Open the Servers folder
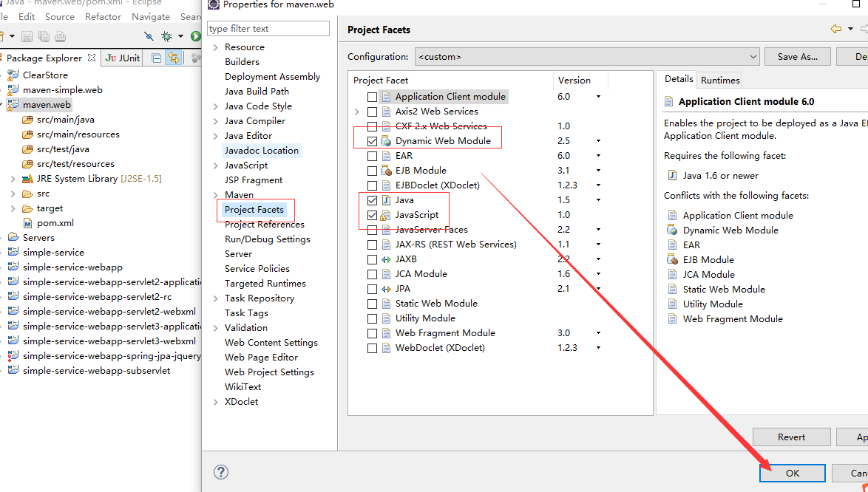Viewport: 868px width, 492px height. click(38, 237)
